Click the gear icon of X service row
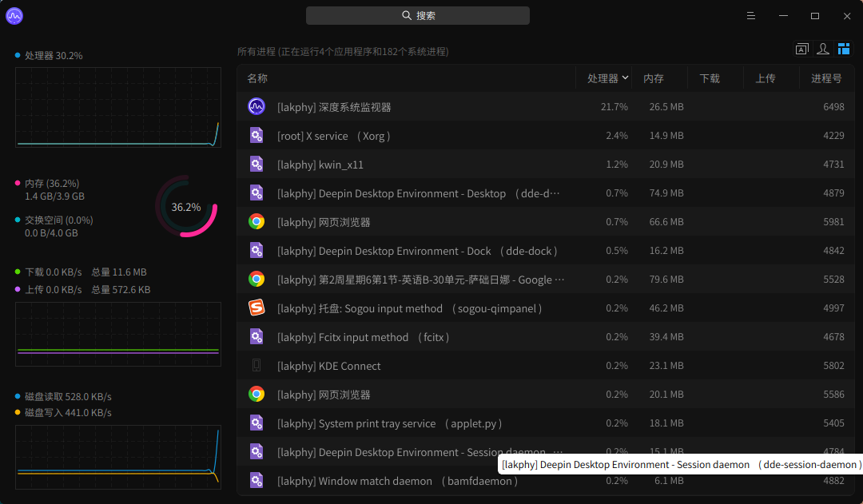863x504 pixels. tap(257, 136)
